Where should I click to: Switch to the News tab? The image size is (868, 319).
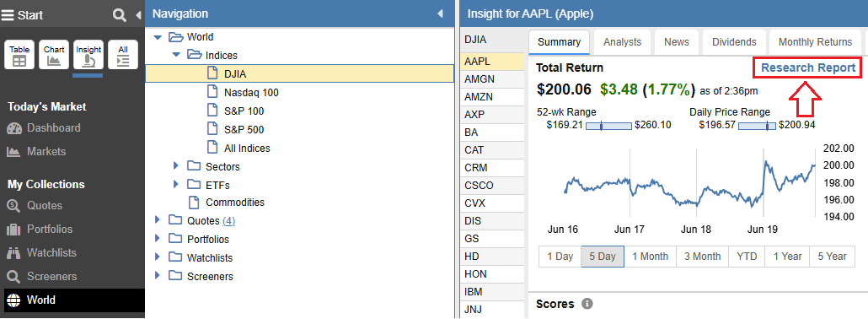677,42
